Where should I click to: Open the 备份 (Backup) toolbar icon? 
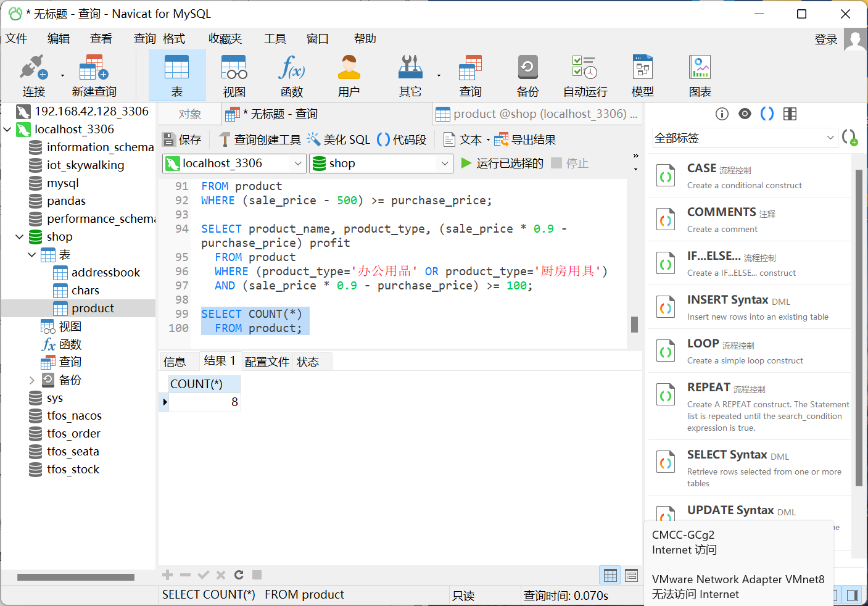coord(527,75)
